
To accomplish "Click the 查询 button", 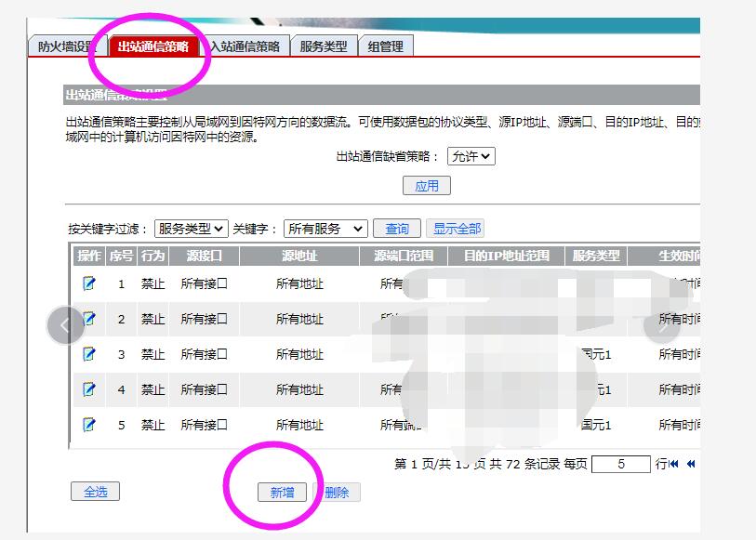I will point(397,229).
